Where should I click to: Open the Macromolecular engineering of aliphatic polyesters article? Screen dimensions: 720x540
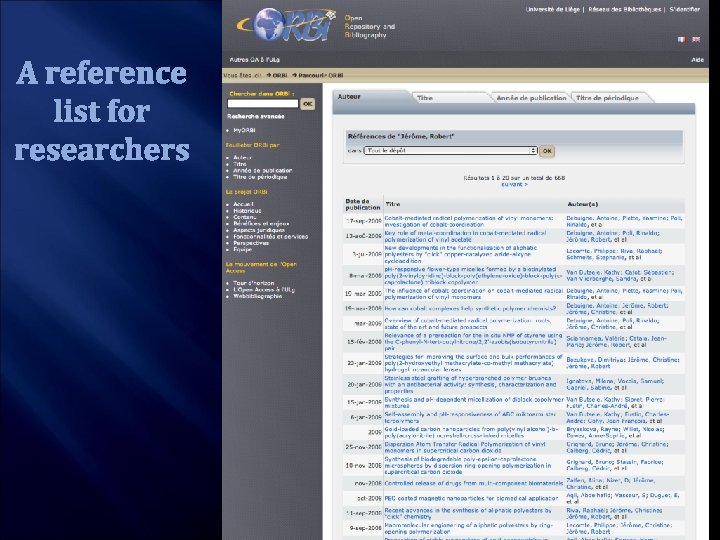pos(468,528)
